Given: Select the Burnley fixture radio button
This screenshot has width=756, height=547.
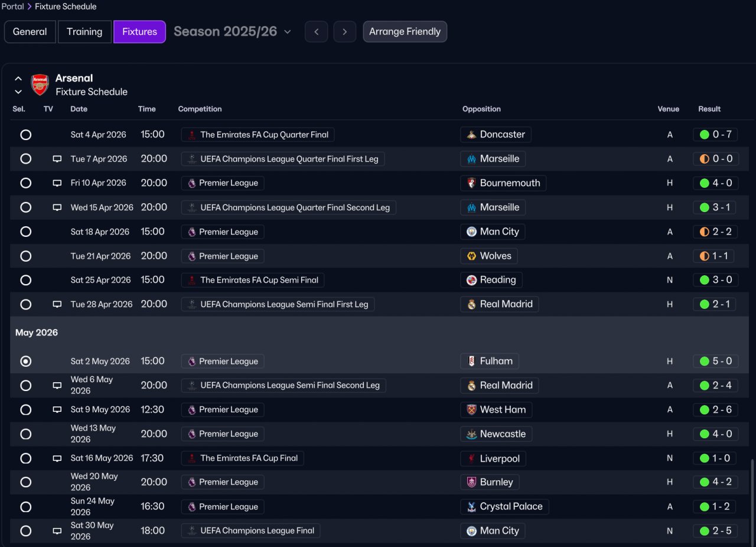Looking at the screenshot, I should pos(25,482).
